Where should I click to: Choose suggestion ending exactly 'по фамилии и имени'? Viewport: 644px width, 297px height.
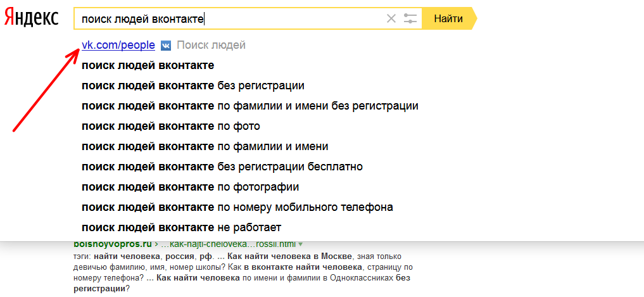pyautogui.click(x=205, y=146)
